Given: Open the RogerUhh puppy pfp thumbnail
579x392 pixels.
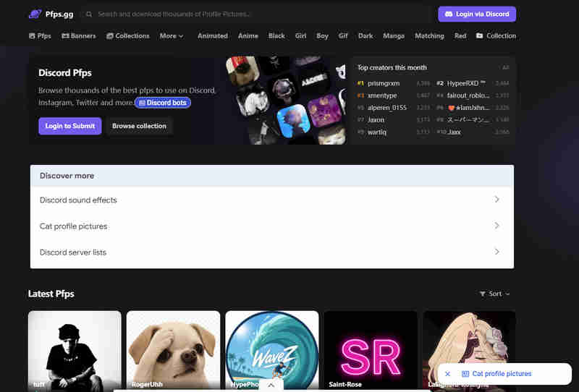Looking at the screenshot, I should pyautogui.click(x=173, y=351).
